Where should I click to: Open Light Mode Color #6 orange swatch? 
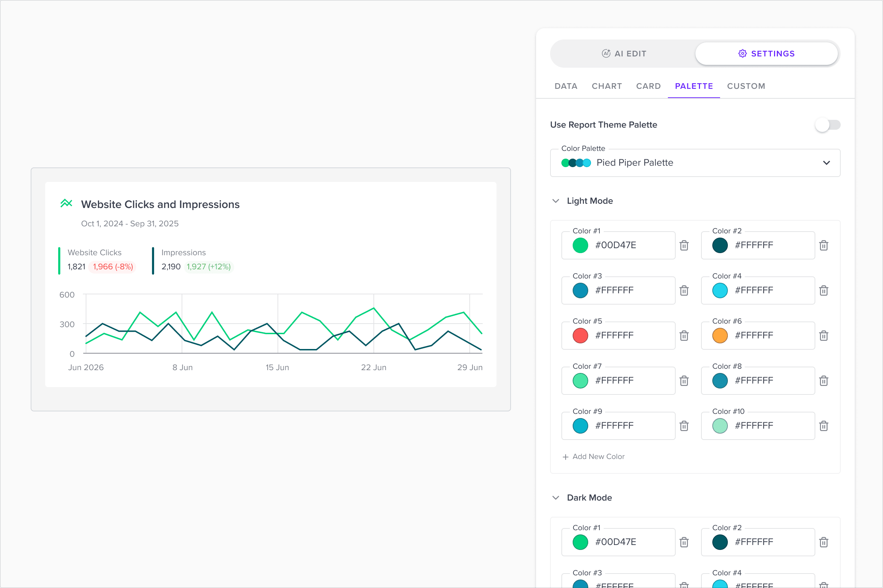(720, 335)
